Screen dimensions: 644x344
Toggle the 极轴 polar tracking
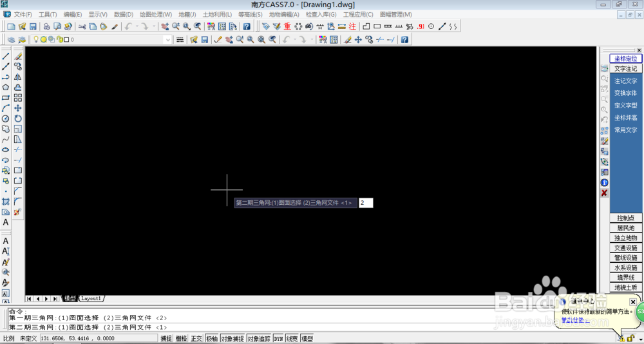(x=212, y=339)
